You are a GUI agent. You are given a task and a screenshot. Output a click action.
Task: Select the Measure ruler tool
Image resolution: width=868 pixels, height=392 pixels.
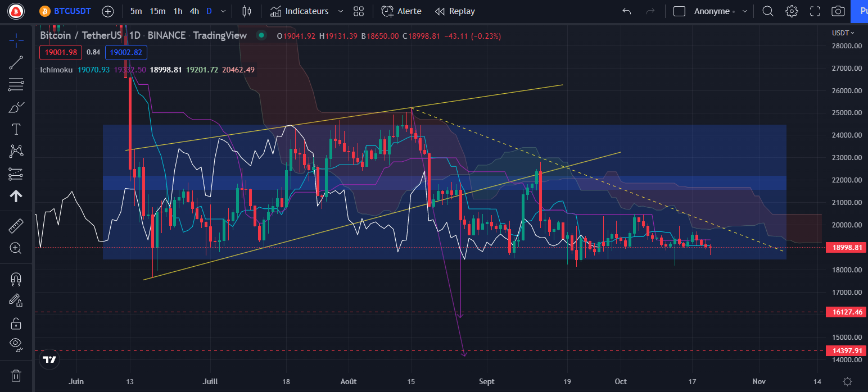click(x=16, y=225)
